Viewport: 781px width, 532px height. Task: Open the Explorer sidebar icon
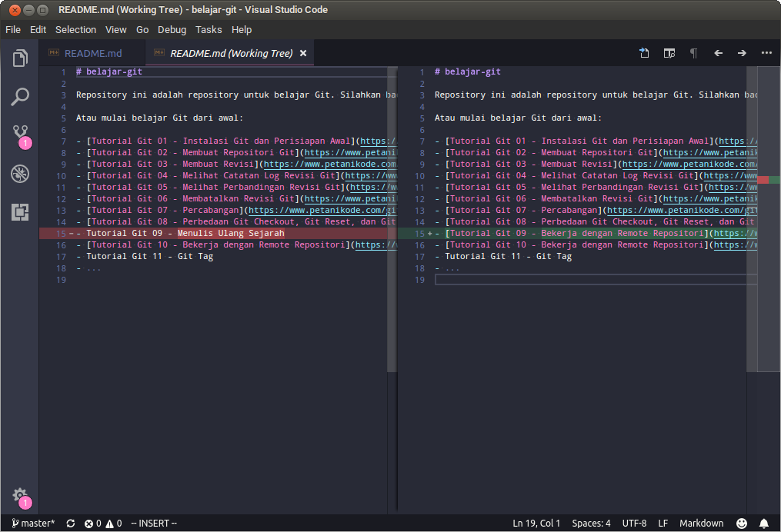click(x=20, y=58)
